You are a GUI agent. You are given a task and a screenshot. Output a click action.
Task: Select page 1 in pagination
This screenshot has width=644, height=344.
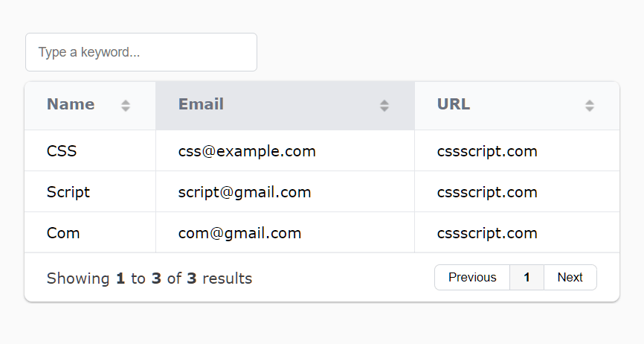(x=527, y=278)
